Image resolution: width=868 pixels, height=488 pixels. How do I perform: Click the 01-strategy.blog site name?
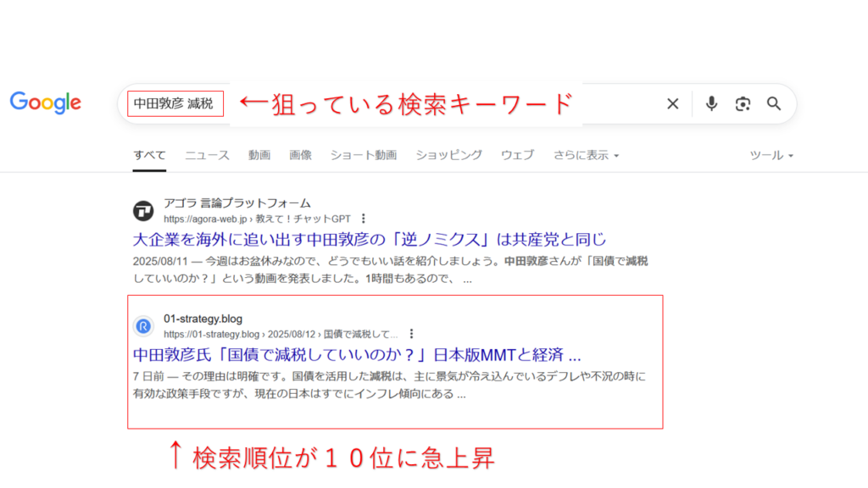203,319
